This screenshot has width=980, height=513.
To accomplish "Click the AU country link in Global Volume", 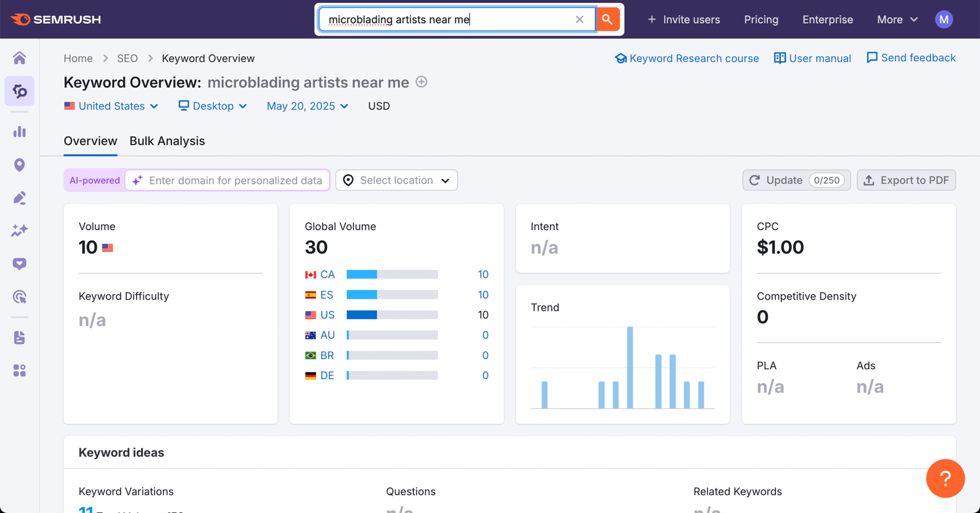I will click(x=328, y=335).
